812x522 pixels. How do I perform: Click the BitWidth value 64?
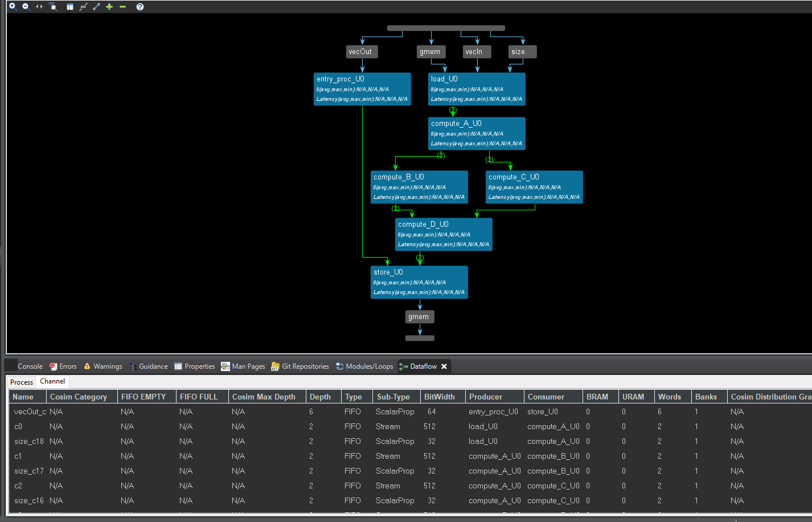[432, 411]
